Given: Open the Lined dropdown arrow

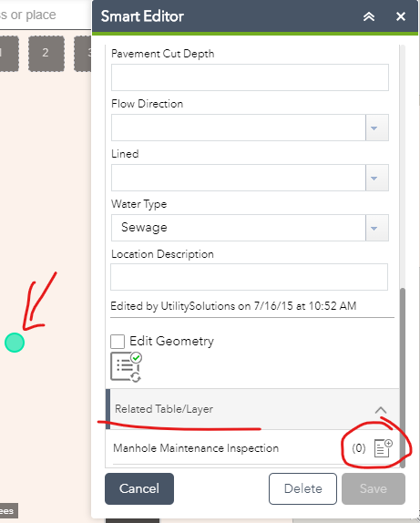Looking at the screenshot, I should tap(377, 178).
